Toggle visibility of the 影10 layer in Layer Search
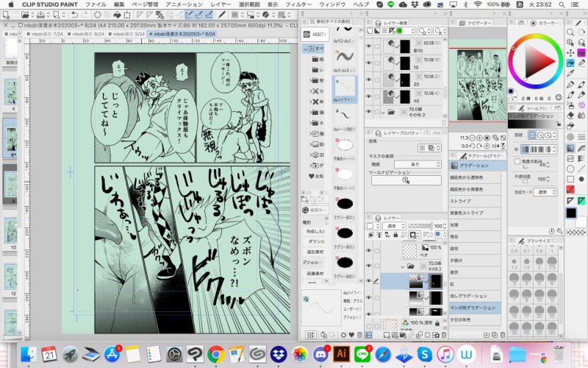Viewport: 588px width, 368px height. coord(369,46)
